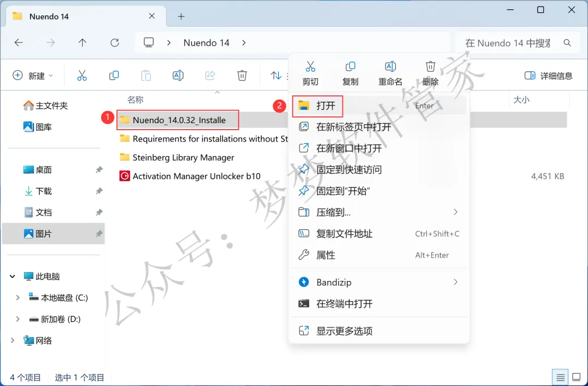Click the Delete trash icon in the toolbar
The height and width of the screenshot is (386, 588).
pos(242,75)
